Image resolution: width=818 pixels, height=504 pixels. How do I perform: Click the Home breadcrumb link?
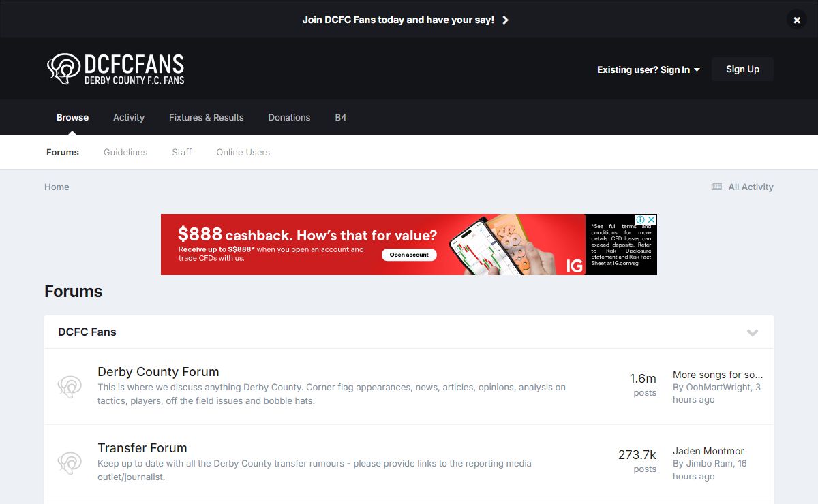point(57,187)
